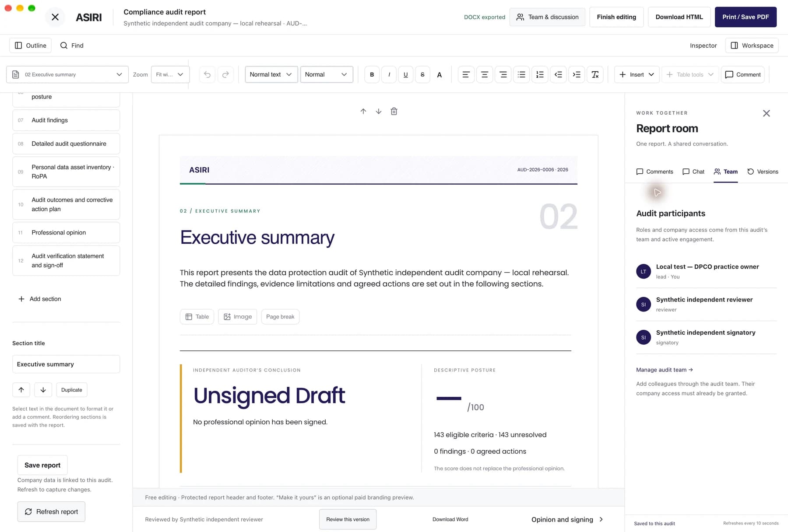The height and width of the screenshot is (532, 788).
Task: Toggle underline formatting
Action: [x=405, y=74]
